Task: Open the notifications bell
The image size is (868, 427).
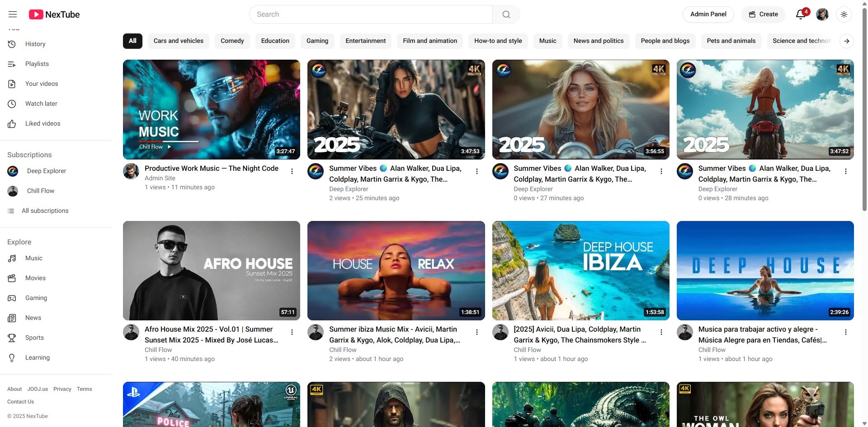Action: click(x=800, y=14)
